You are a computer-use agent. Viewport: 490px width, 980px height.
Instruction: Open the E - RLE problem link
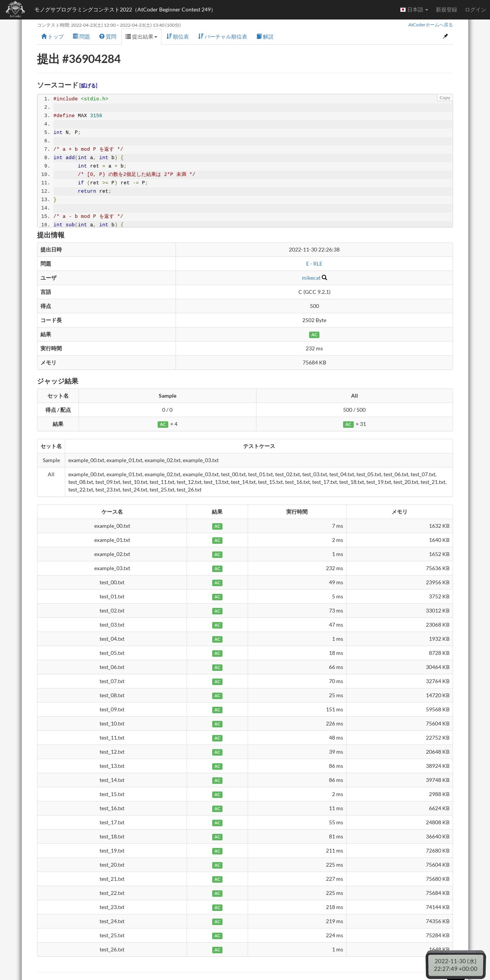[x=314, y=264]
